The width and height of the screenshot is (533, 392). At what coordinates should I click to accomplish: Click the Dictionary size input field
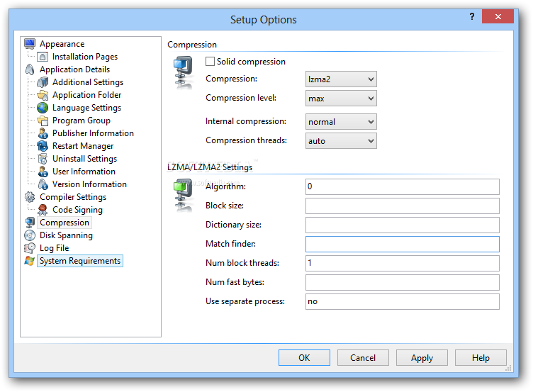pyautogui.click(x=403, y=225)
